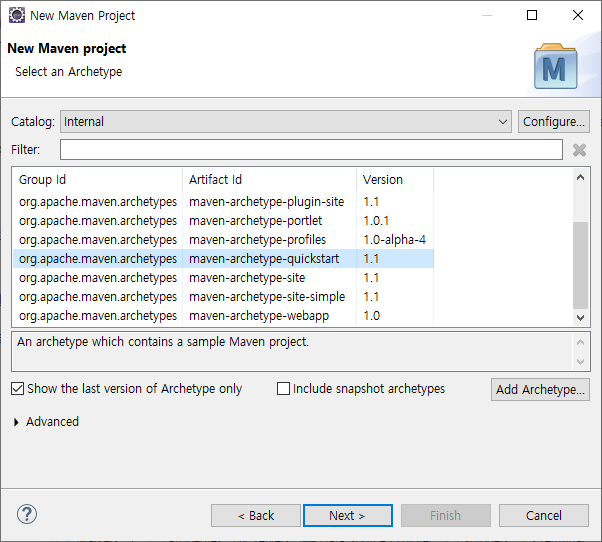Go to the previous page with Back
The height and width of the screenshot is (542, 602).
tap(256, 516)
